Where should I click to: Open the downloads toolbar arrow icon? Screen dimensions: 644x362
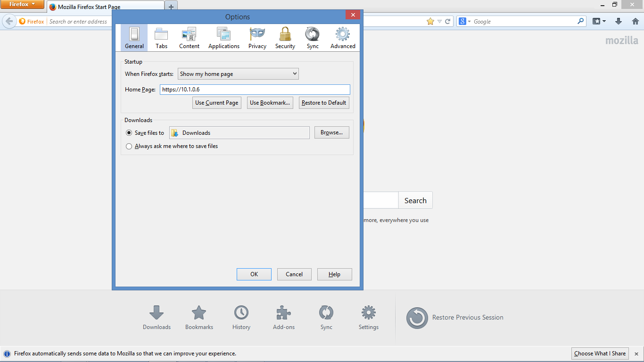pyautogui.click(x=619, y=21)
